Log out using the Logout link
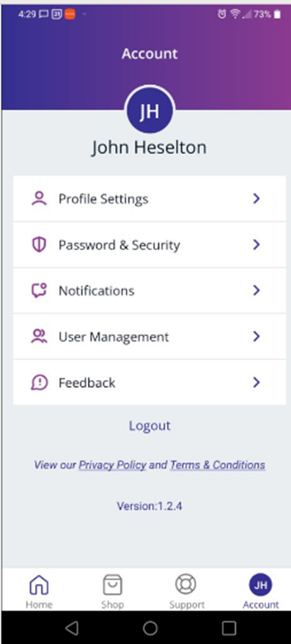The height and width of the screenshot is (644, 291). 150,425
